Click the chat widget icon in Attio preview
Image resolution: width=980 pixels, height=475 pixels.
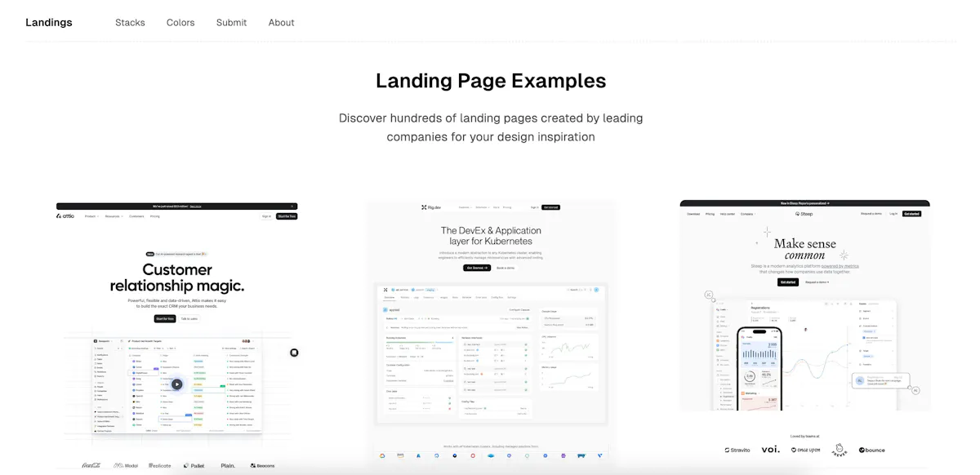coord(294,353)
